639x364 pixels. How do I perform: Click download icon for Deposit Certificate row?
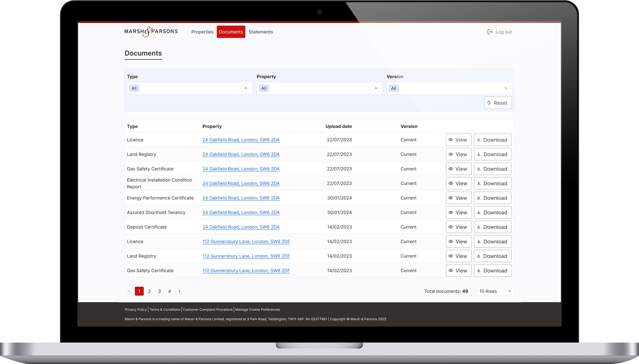point(479,227)
